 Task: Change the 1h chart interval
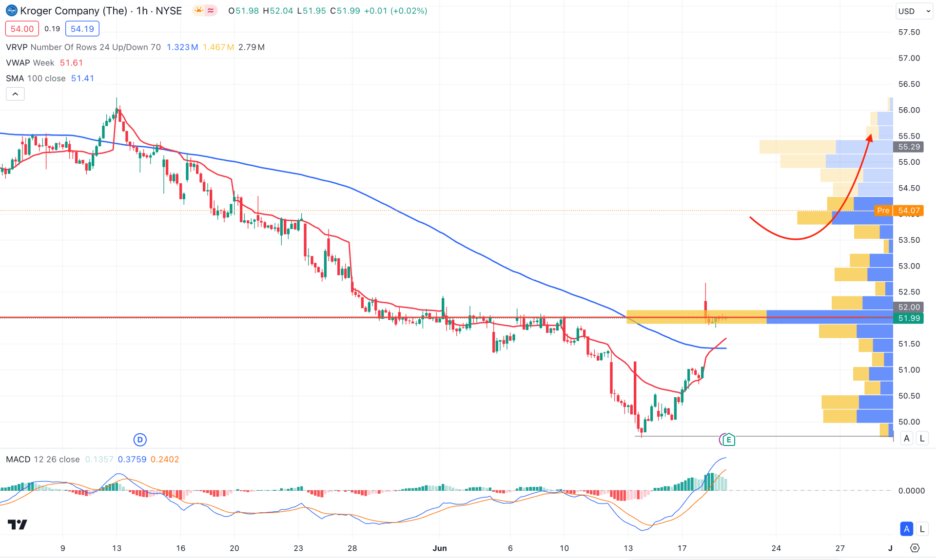coord(142,11)
